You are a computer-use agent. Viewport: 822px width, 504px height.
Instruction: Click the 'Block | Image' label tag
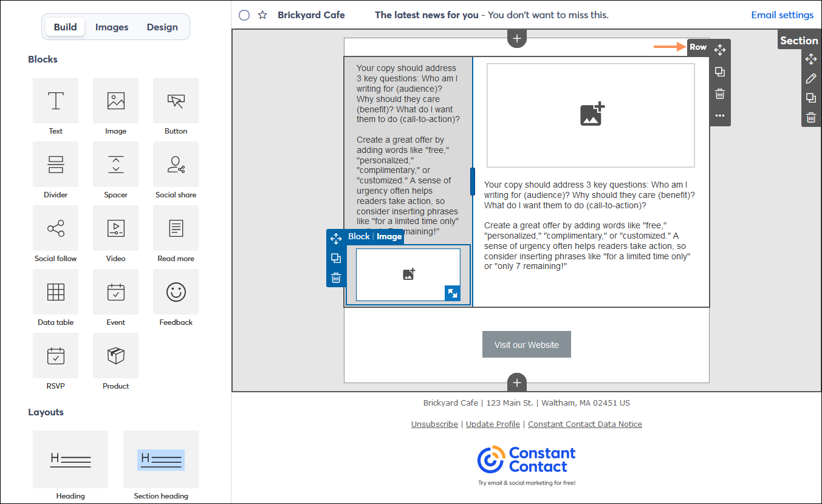(375, 236)
